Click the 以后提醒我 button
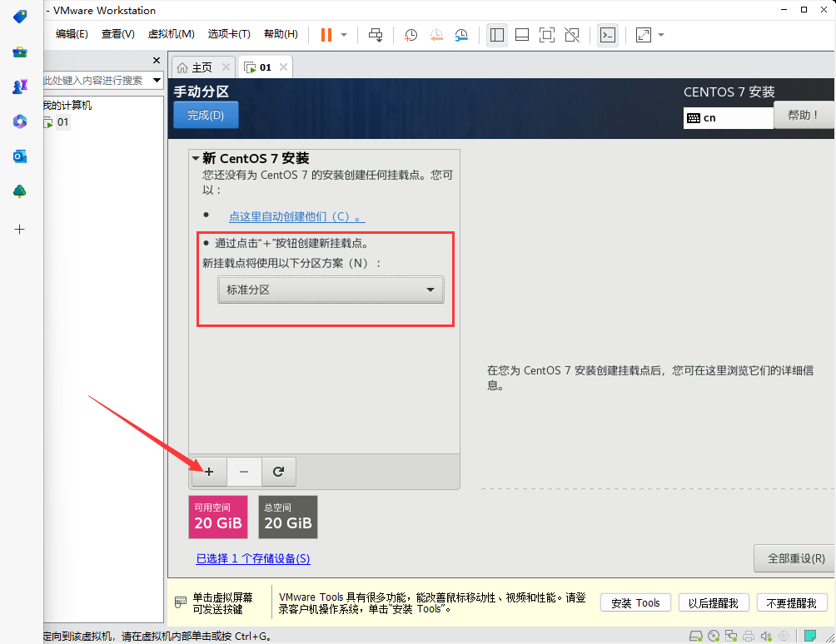 pyautogui.click(x=714, y=602)
